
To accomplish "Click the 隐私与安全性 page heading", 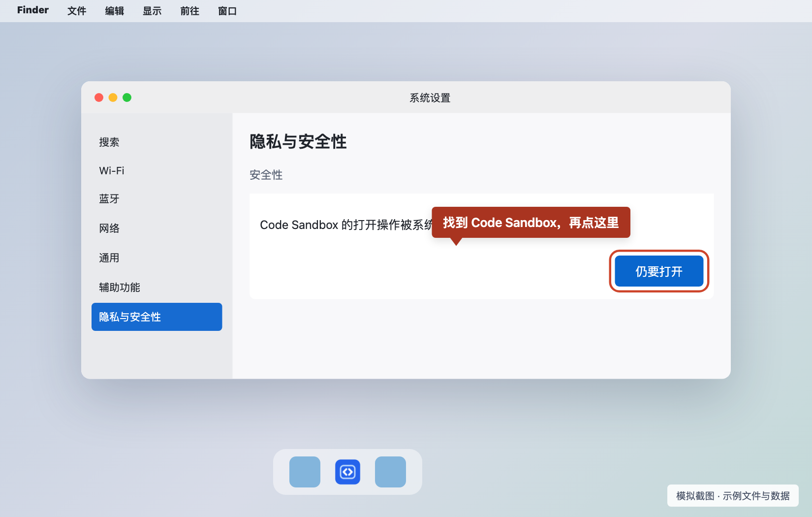I will [298, 142].
